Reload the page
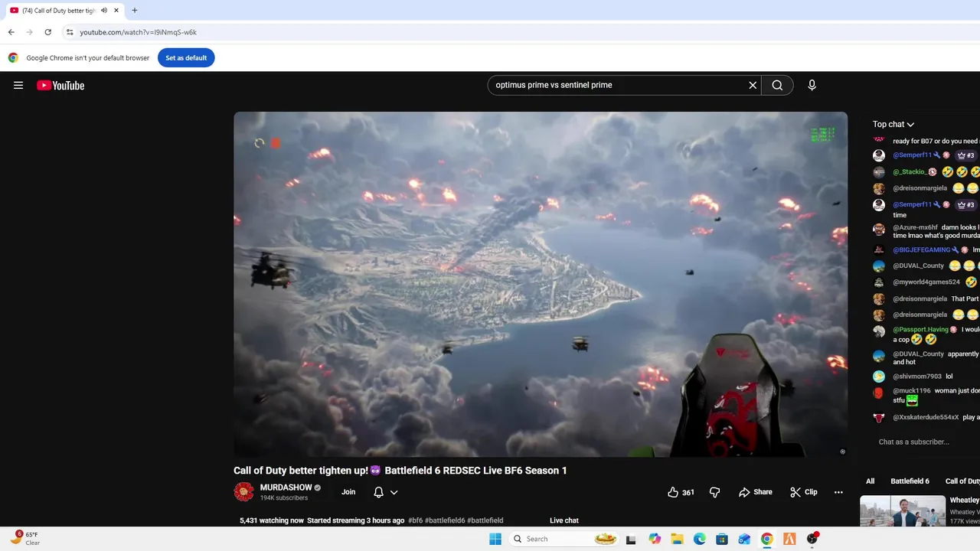Image resolution: width=980 pixels, height=551 pixels. click(47, 32)
